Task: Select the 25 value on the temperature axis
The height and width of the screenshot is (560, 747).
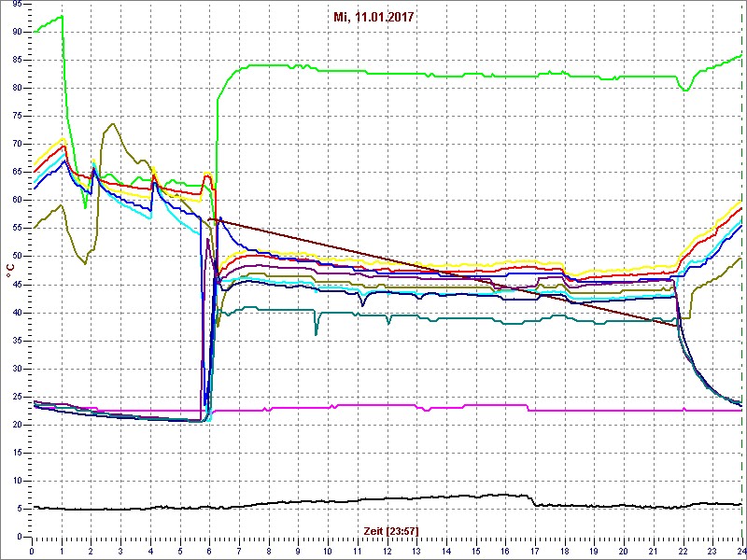Action: [17, 398]
